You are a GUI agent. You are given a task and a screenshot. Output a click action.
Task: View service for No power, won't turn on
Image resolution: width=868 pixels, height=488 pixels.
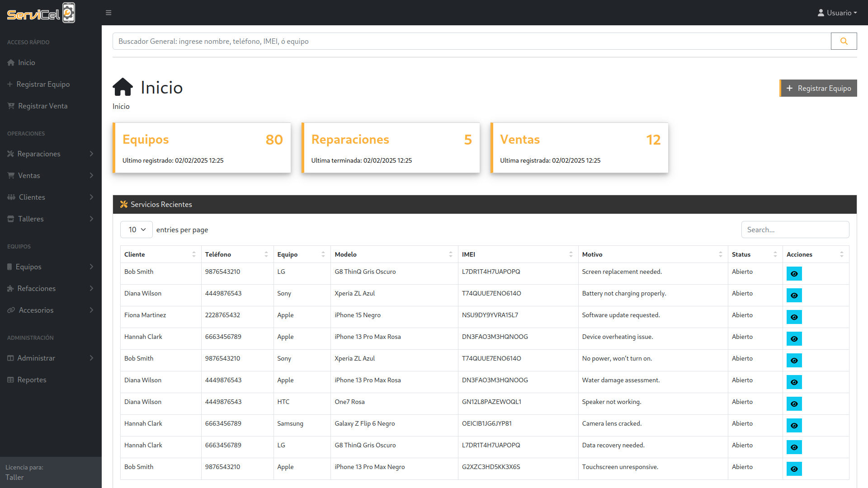[794, 361]
